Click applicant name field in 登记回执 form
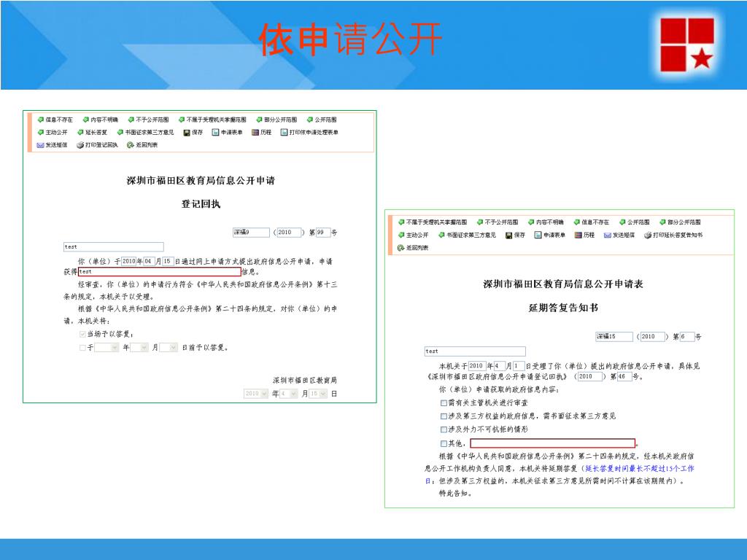The image size is (747, 560). [113, 246]
